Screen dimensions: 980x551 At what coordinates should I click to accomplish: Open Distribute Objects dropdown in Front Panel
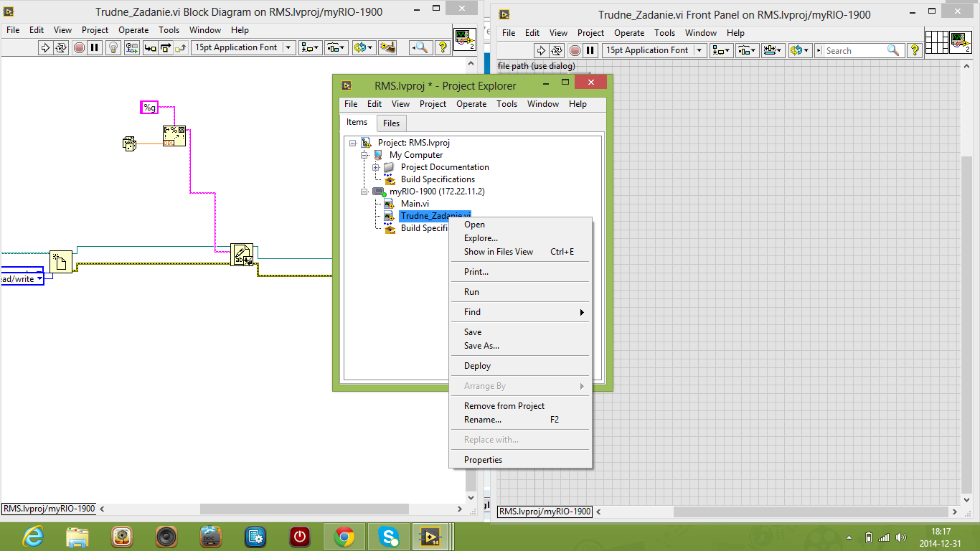pos(748,50)
